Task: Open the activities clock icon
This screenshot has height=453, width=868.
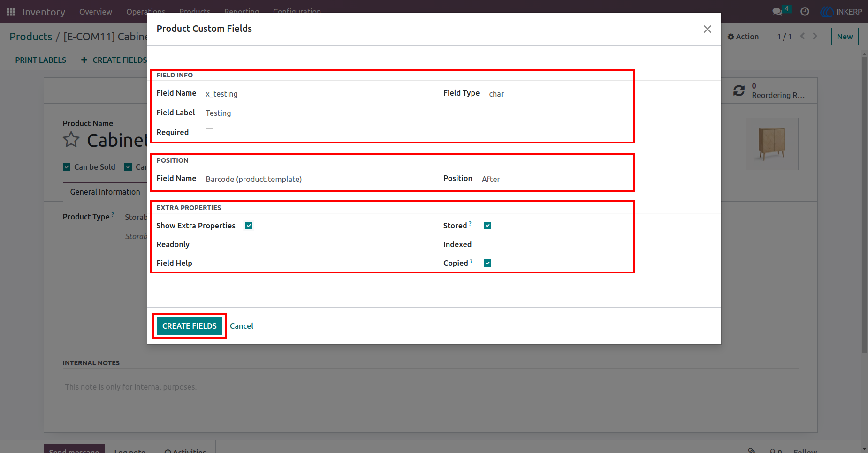Action: pyautogui.click(x=805, y=12)
